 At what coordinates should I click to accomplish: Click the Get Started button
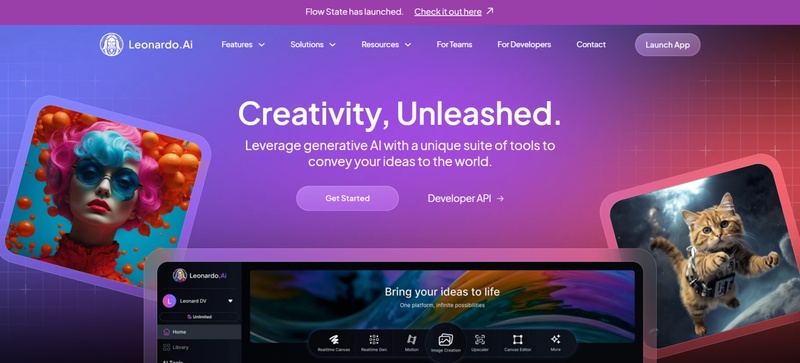347,199
